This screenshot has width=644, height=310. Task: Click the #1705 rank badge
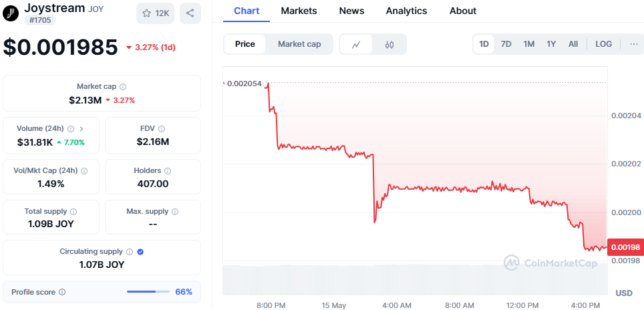(x=41, y=20)
